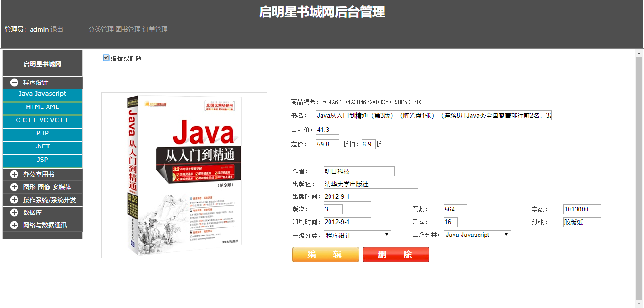This screenshot has height=308, width=644.
Task: Expand 图形 图像 多媒体 plus icon
Action: tap(14, 187)
